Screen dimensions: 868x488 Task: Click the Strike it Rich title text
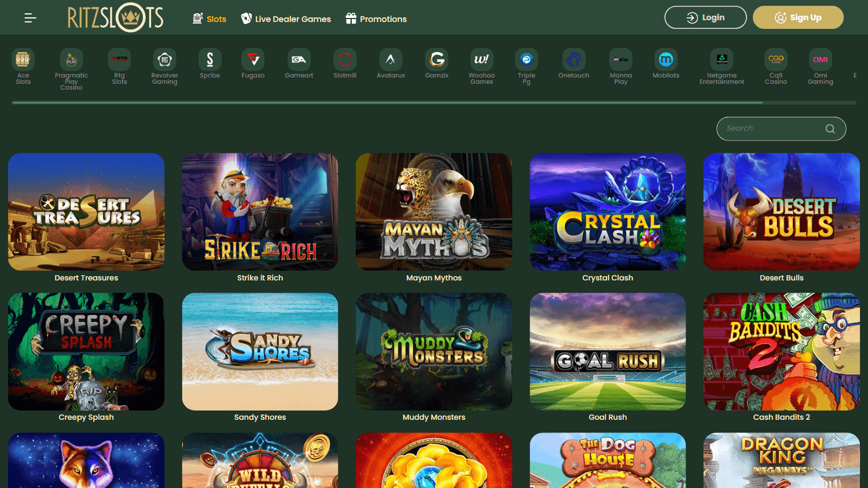point(260,278)
